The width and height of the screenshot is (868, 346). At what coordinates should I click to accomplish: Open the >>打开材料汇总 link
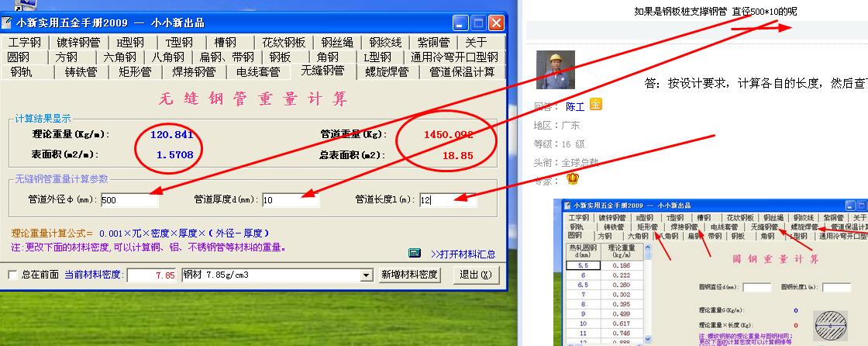click(463, 254)
